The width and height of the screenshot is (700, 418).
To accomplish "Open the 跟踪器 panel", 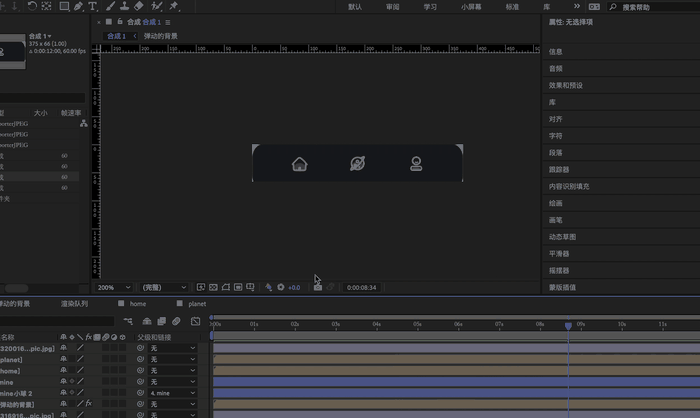I will point(559,170).
